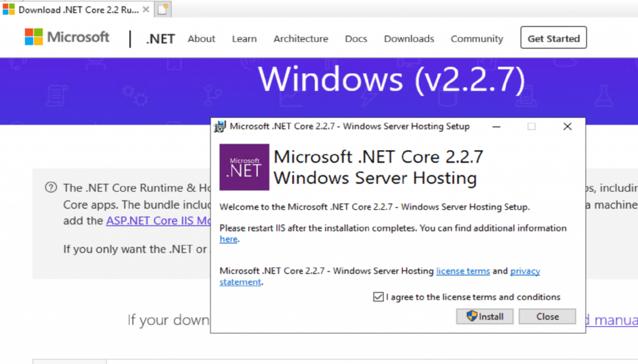This screenshot has width=638, height=364.
Task: Click the question mark info icon on webpage
Action: click(51, 187)
